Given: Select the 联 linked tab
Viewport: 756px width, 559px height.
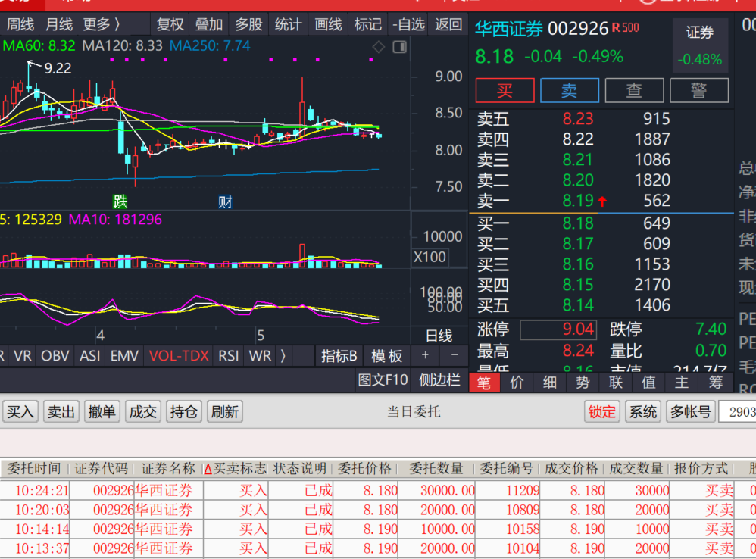Looking at the screenshot, I should (x=616, y=383).
